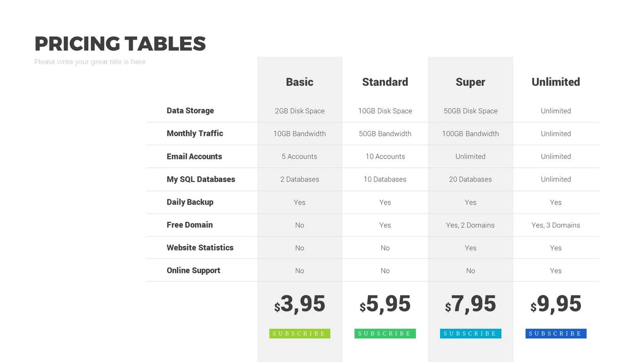The image size is (644, 362).
Task: Click the Super plan heading
Action: point(470,82)
